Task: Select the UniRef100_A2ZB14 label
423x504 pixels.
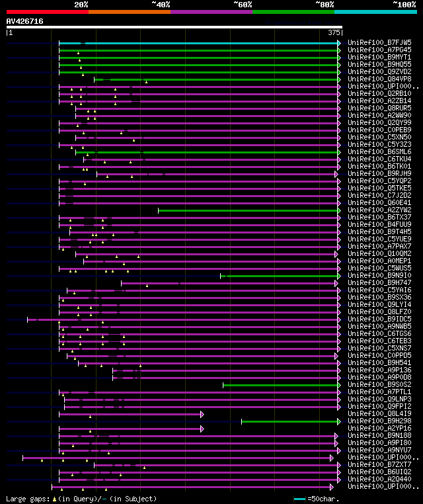Action: (x=379, y=101)
